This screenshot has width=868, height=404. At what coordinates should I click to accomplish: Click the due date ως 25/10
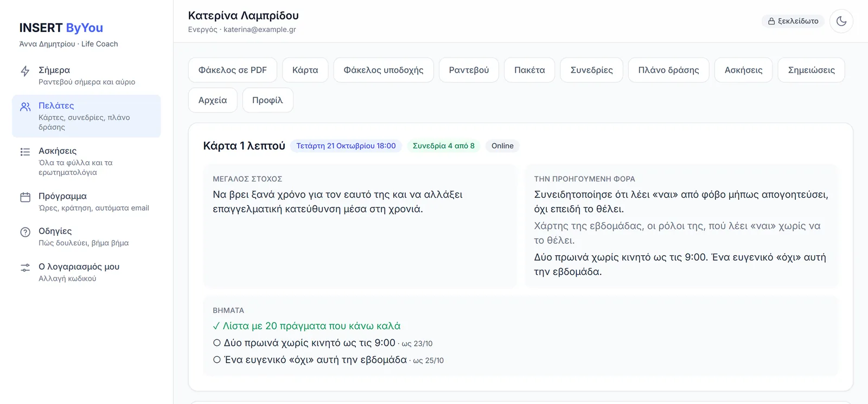click(429, 361)
